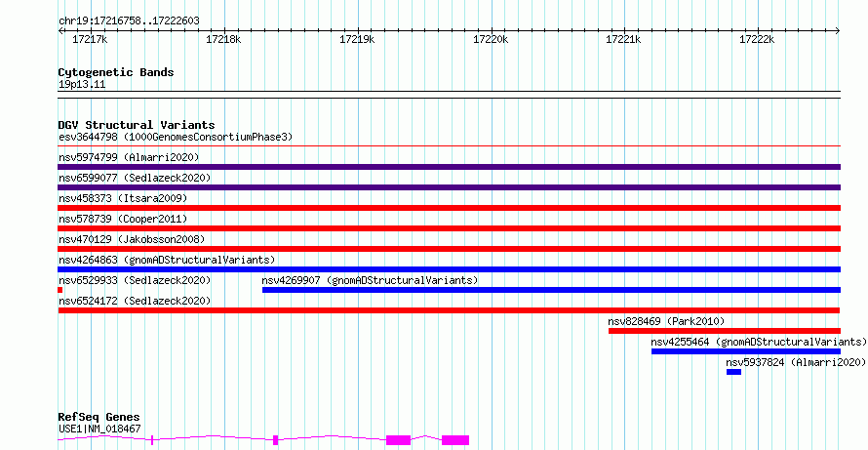Select the thin red esv3644798 variant line
The width and height of the screenshot is (868, 450).
coord(449,146)
